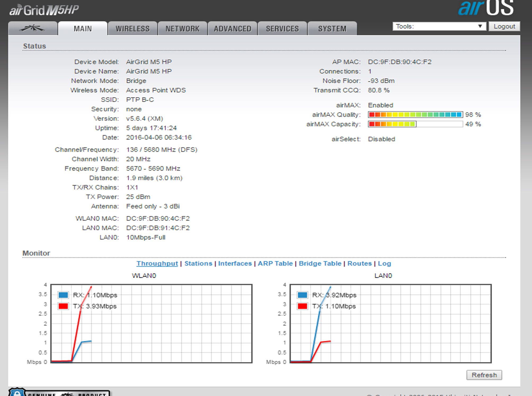Viewport: 532px width, 396px height.
Task: Show the Stations monitor link
Action: [x=198, y=264]
